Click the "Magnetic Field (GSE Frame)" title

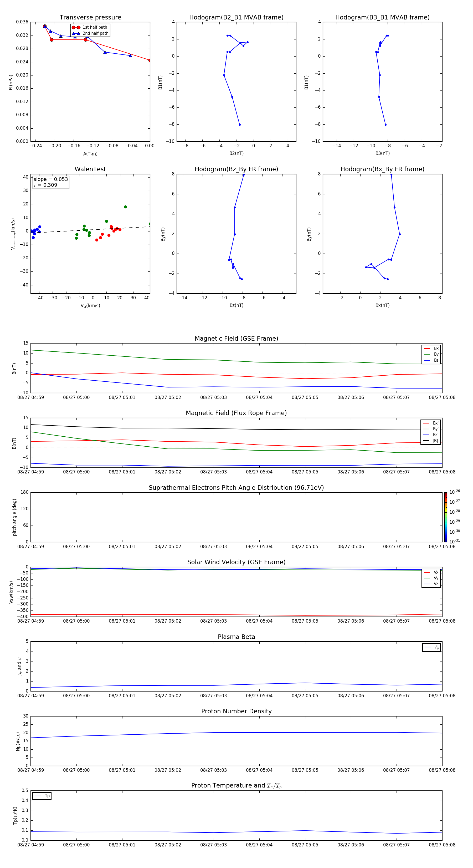tap(236, 339)
